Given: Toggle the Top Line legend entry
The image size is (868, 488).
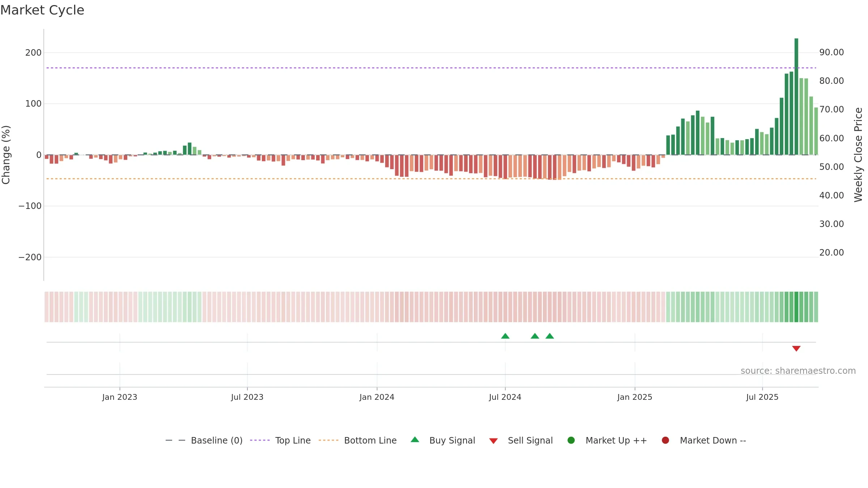Looking at the screenshot, I should point(280,440).
